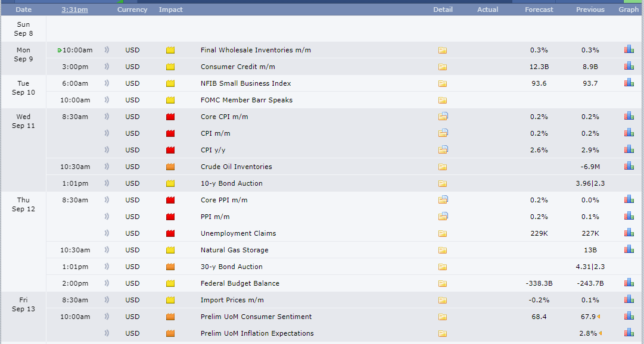Click forecast value 12.3B for Consumer Credit
644x344 pixels.
click(539, 67)
